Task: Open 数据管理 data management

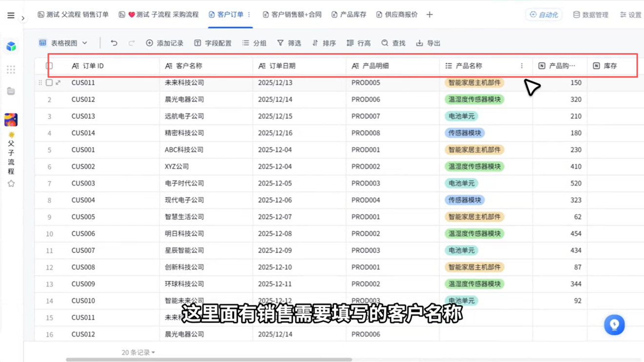Action: pos(590,15)
